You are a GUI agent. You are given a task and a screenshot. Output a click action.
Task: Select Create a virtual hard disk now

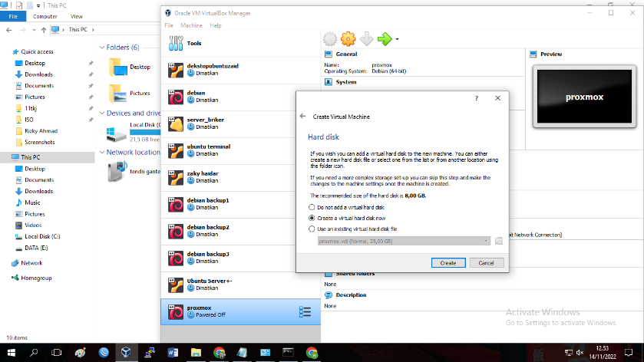(312, 218)
